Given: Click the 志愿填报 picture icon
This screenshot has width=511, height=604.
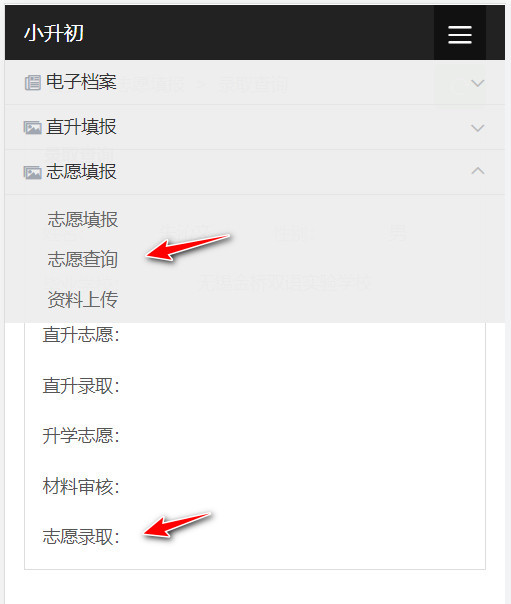Looking at the screenshot, I should point(33,173).
